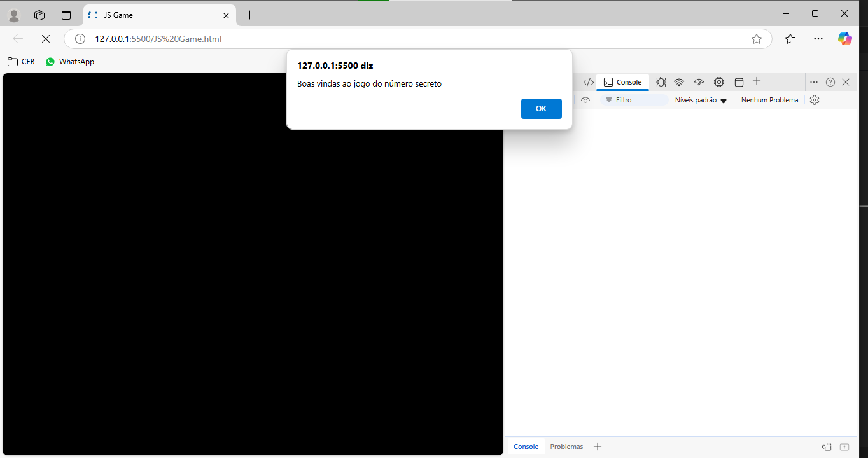Add this page to favorites star
This screenshot has height=458, width=868.
[x=757, y=39]
